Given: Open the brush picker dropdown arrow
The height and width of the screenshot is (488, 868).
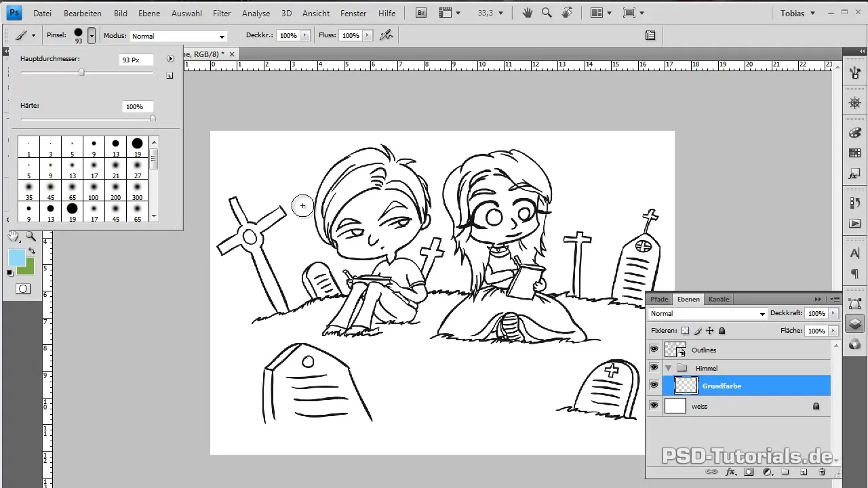Looking at the screenshot, I should tap(92, 35).
